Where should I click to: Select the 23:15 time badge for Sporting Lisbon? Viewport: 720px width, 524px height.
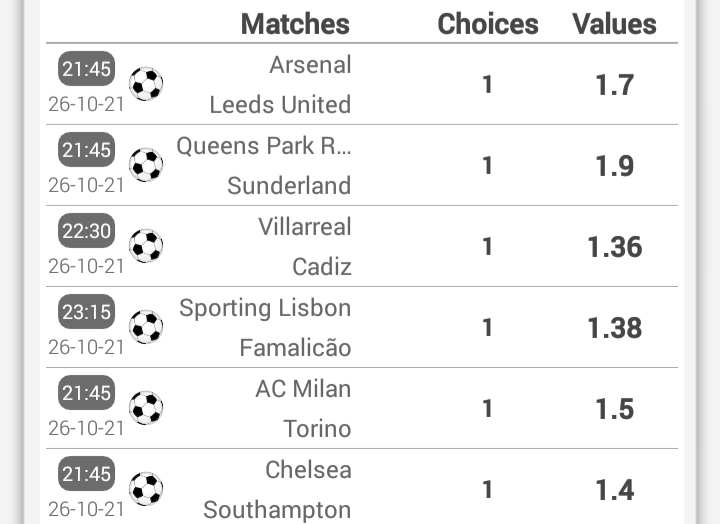86,312
